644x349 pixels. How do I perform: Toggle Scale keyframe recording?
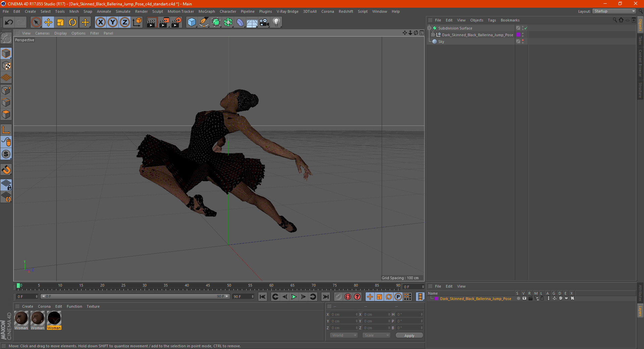tap(379, 297)
